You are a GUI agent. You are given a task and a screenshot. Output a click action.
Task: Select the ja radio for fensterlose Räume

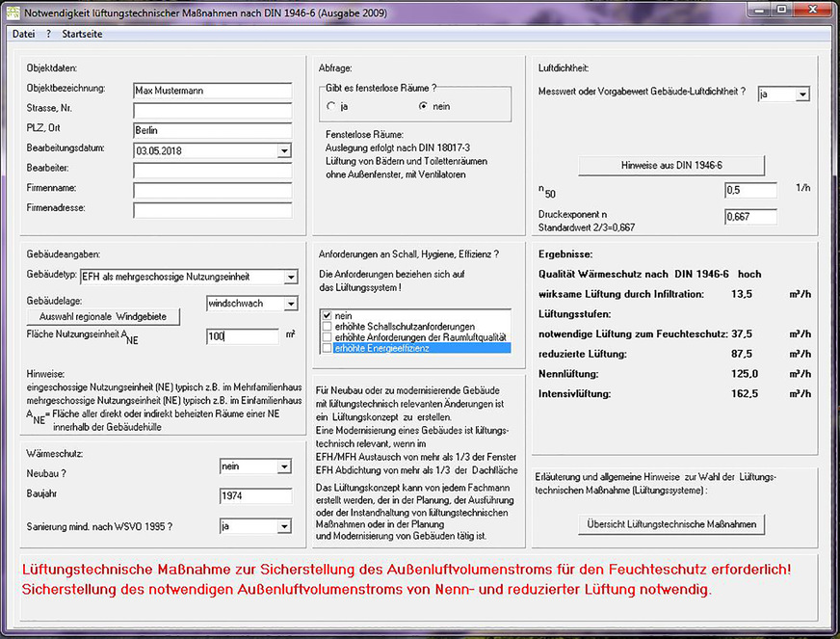pos(328,106)
